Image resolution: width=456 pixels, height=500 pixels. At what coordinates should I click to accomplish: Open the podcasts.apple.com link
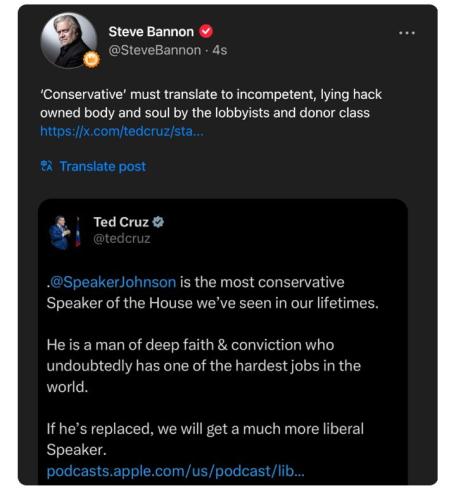pyautogui.click(x=175, y=471)
